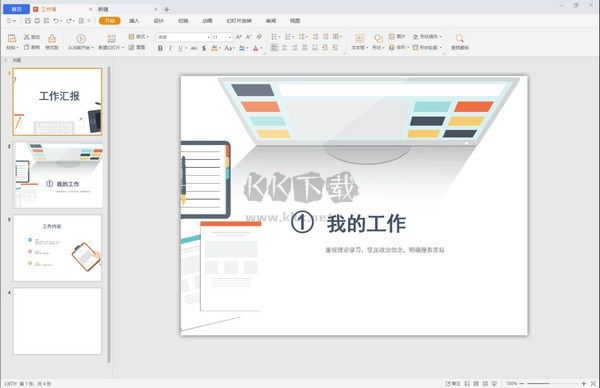Click the Save icon in quick toolbar

tap(28, 21)
